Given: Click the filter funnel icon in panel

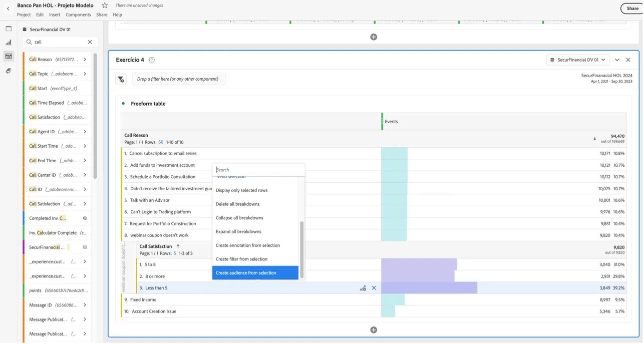Looking at the screenshot, I should [x=121, y=79].
